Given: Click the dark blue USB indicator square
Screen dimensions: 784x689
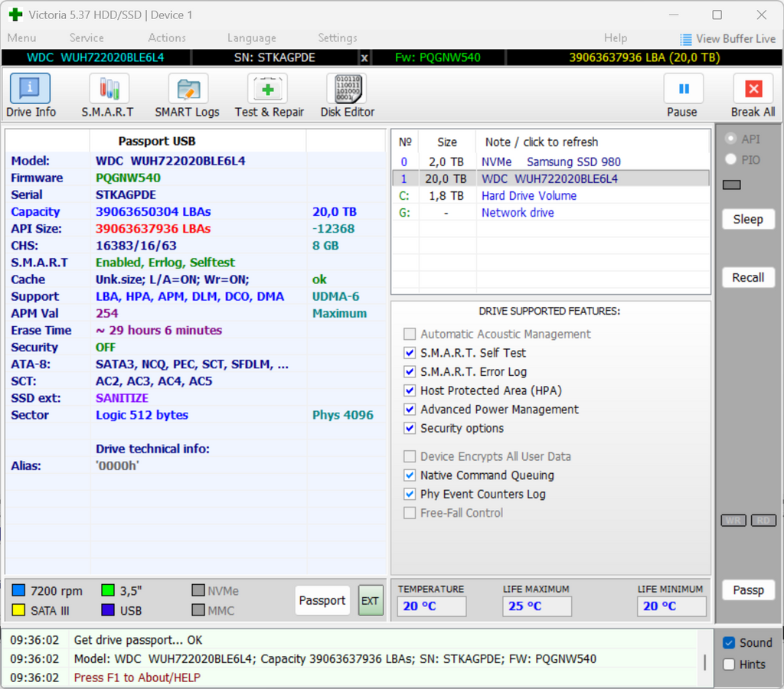Looking at the screenshot, I should point(107,610).
